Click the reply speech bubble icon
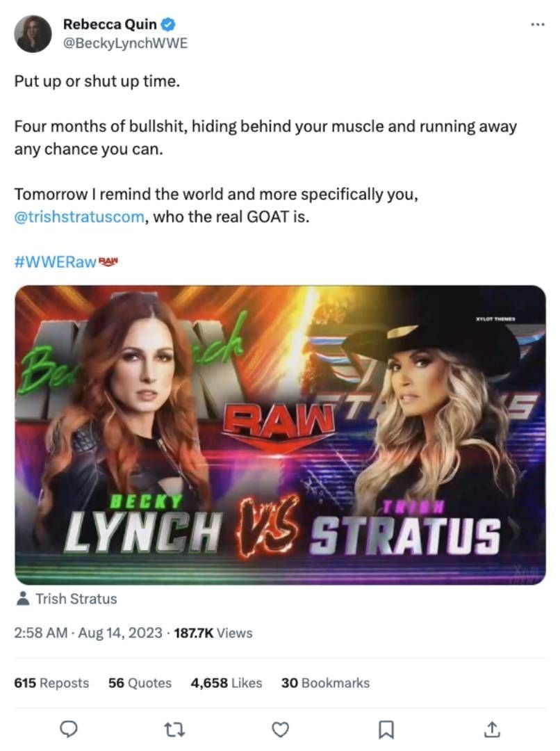Viewport: 560px width, 751px height. (x=68, y=729)
